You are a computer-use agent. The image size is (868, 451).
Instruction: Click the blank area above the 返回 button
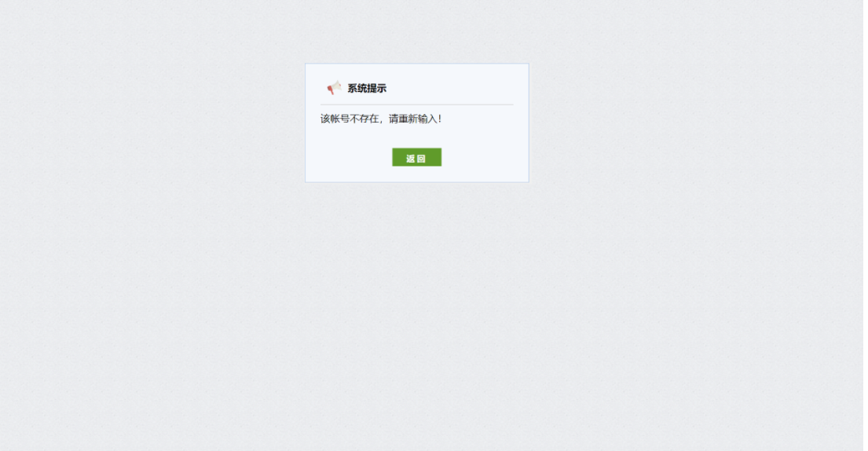pyautogui.click(x=416, y=136)
